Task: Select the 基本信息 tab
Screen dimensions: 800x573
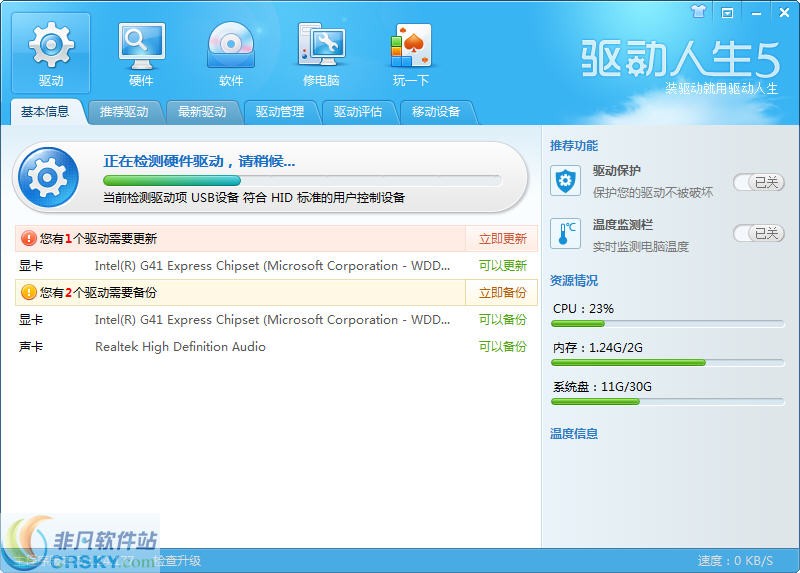Action: [45, 112]
